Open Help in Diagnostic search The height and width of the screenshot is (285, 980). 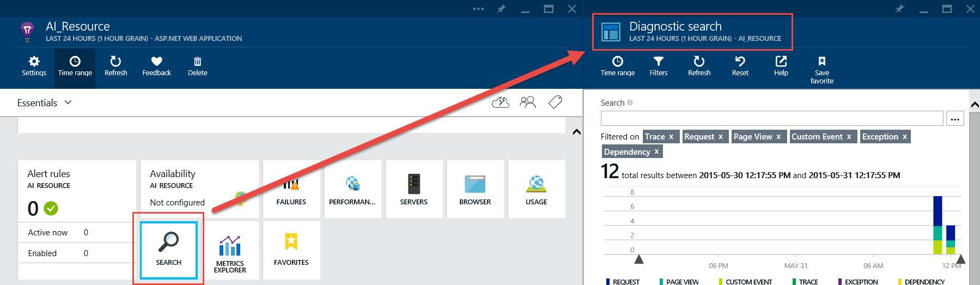[x=781, y=66]
